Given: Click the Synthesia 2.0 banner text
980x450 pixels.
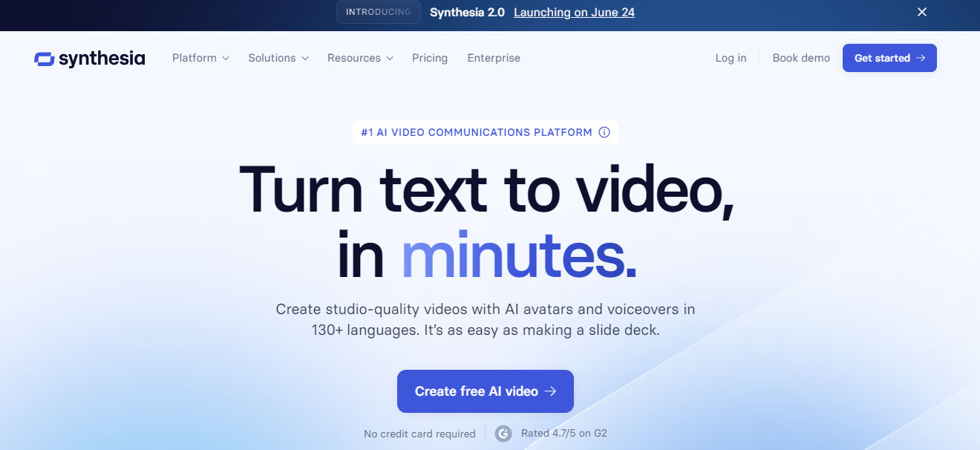Looking at the screenshot, I should point(467,12).
